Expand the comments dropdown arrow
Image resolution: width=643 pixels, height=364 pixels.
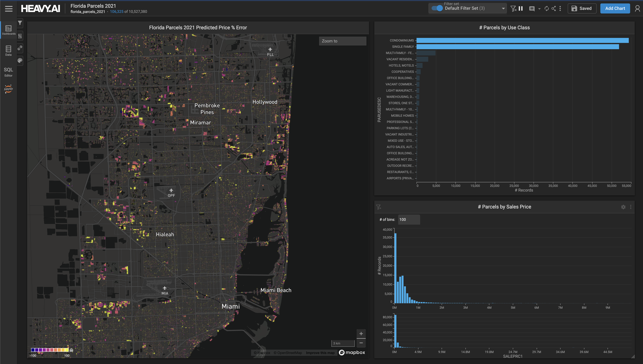pos(539,9)
